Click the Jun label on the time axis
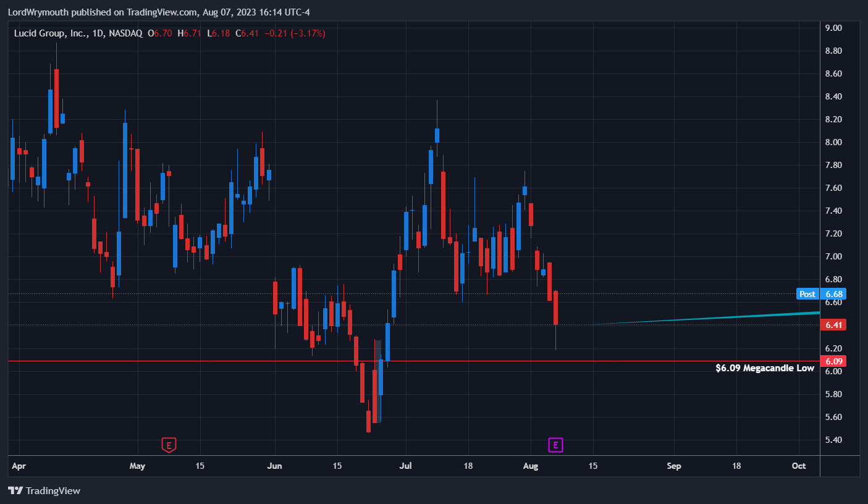Viewport: 868px width, 504px height. click(x=274, y=466)
